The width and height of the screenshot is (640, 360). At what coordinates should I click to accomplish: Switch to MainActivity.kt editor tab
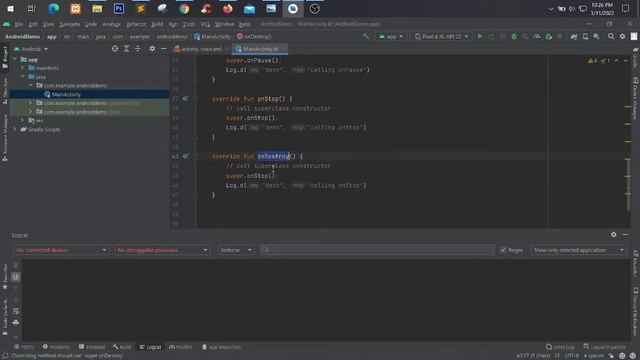pos(260,49)
